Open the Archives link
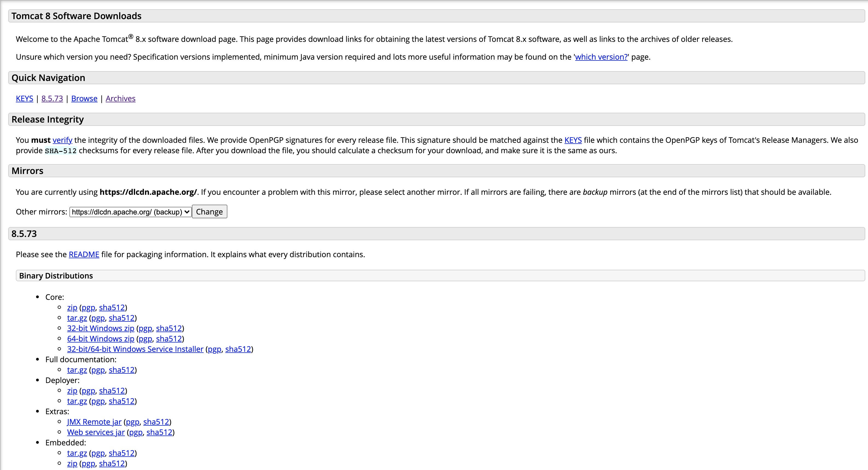The image size is (868, 470). (121, 98)
